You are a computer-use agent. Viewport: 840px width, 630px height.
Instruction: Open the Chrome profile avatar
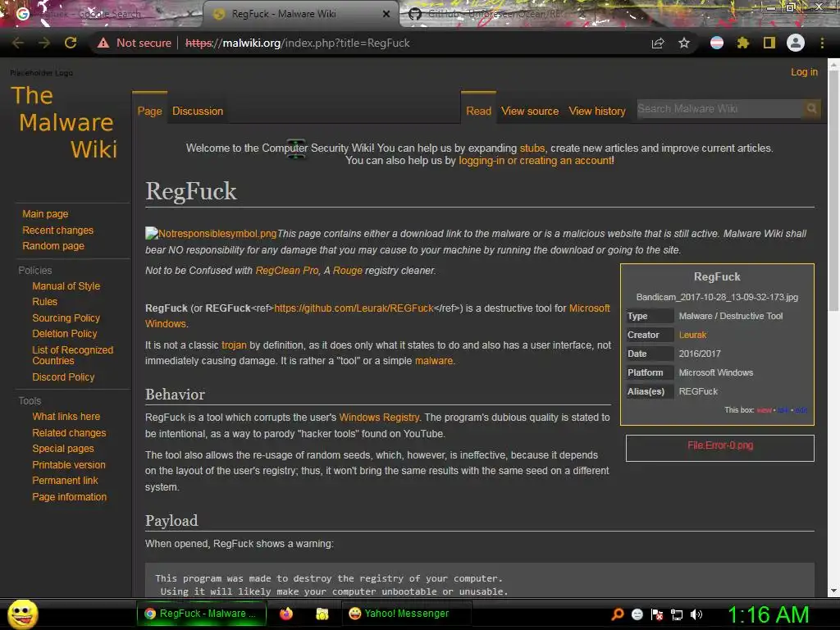pos(796,43)
